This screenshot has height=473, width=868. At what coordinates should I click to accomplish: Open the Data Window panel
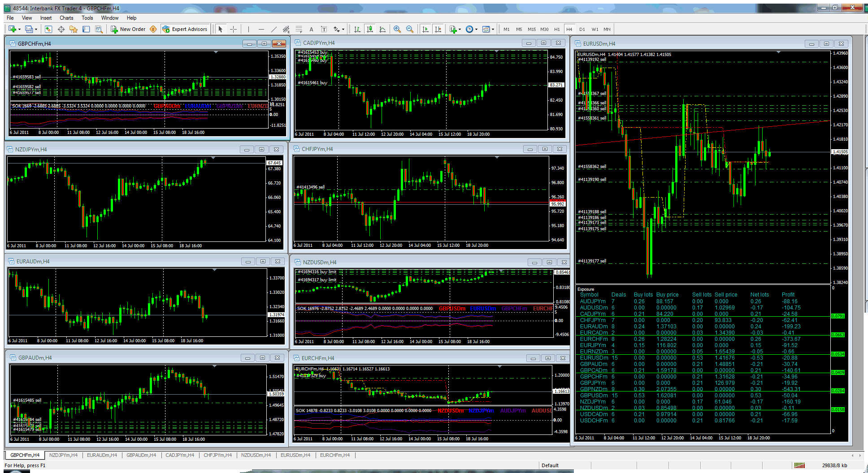coord(61,29)
